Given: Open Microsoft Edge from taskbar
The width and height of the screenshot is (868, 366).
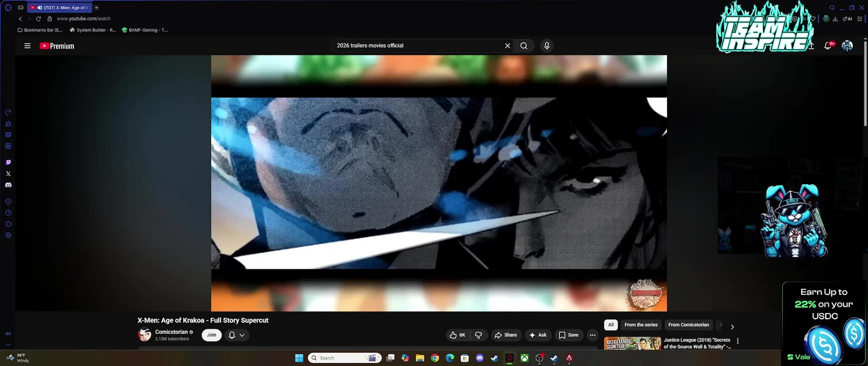Looking at the screenshot, I should click(x=450, y=358).
